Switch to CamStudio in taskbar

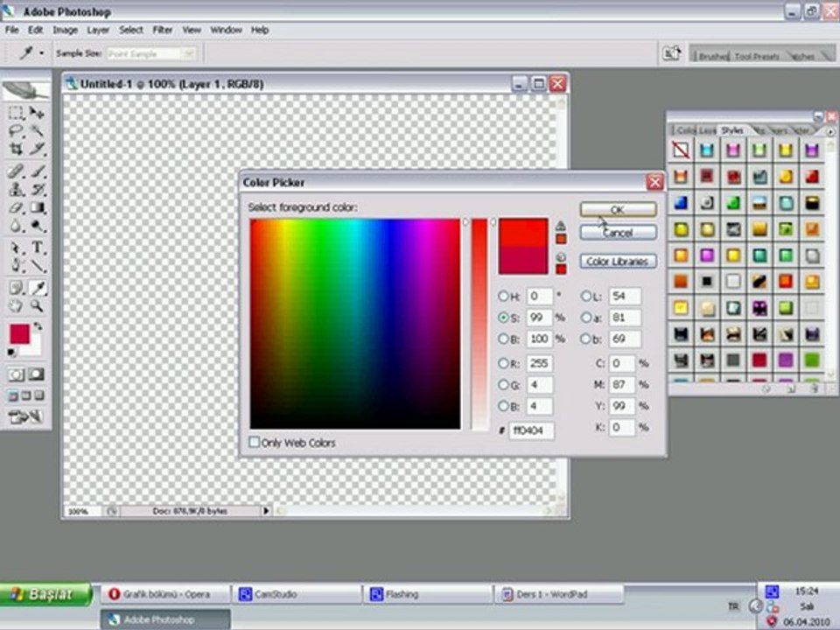click(297, 594)
